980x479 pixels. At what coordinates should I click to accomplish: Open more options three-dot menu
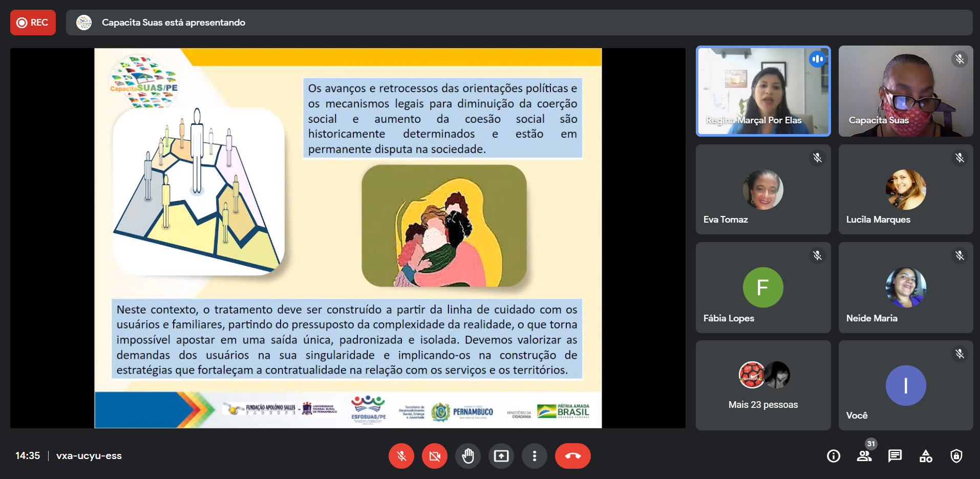click(535, 456)
